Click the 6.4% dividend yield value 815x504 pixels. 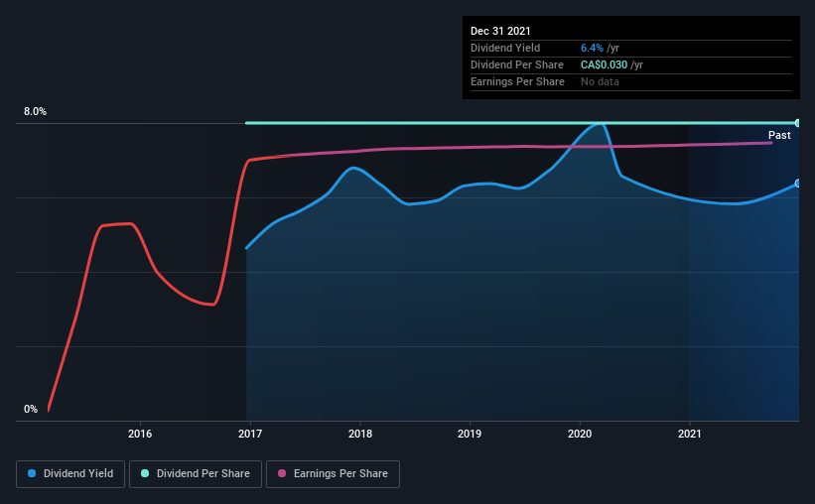pos(592,48)
